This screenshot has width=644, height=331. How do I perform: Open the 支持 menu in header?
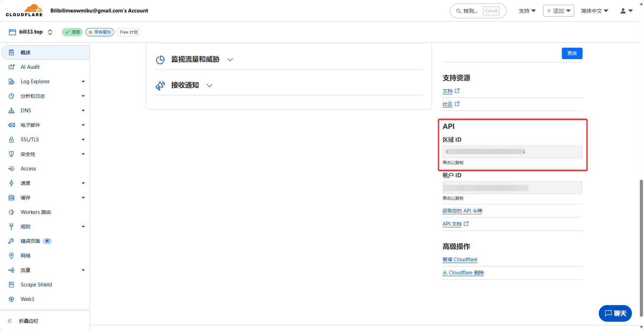527,11
